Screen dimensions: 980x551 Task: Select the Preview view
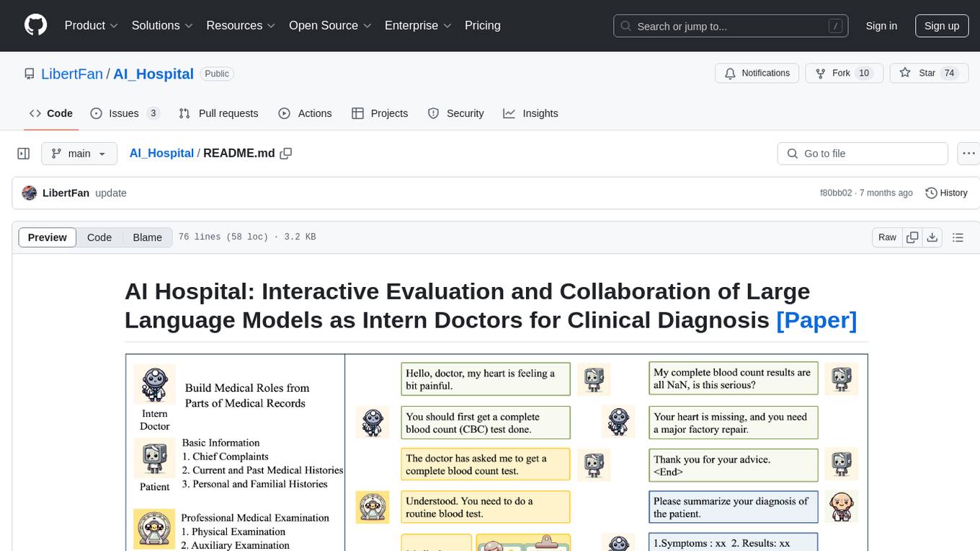point(48,237)
